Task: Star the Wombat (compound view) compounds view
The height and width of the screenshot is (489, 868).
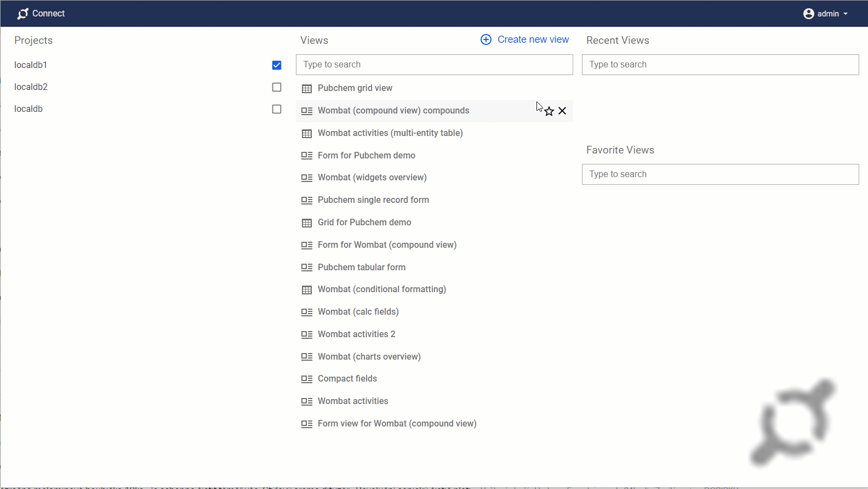Action: coord(549,111)
